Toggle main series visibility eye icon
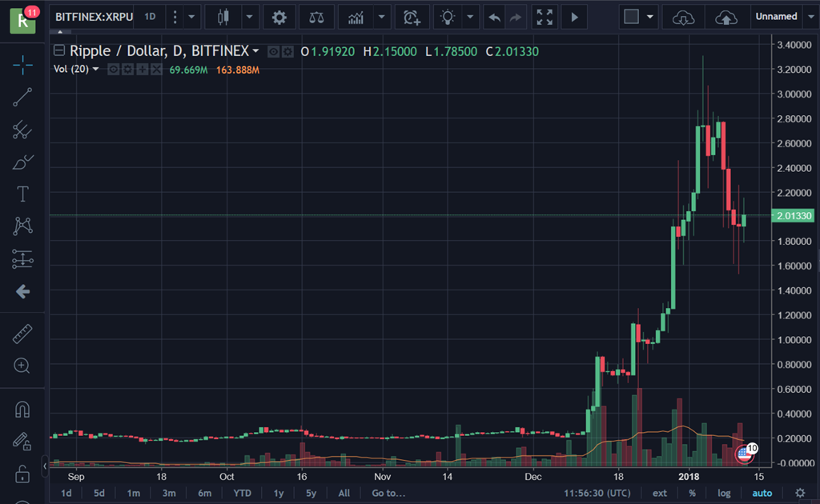 [273, 52]
